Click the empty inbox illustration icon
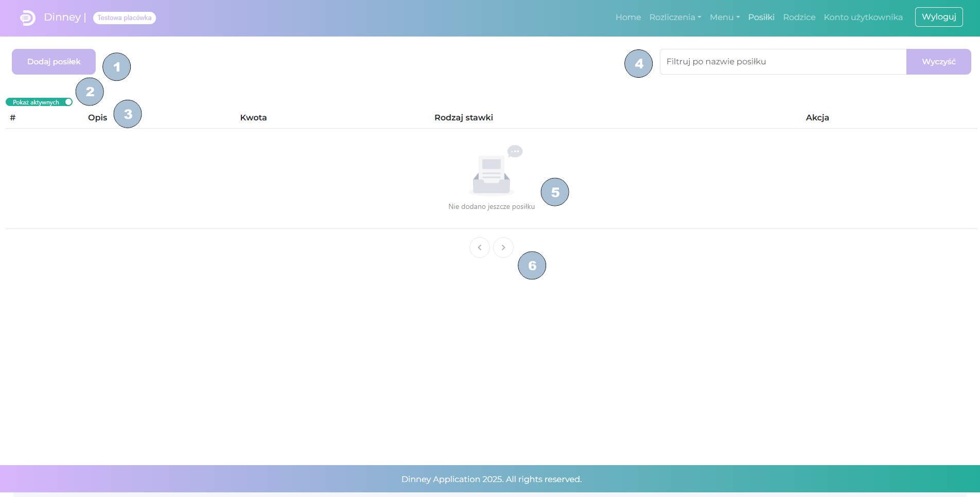 coord(492,173)
